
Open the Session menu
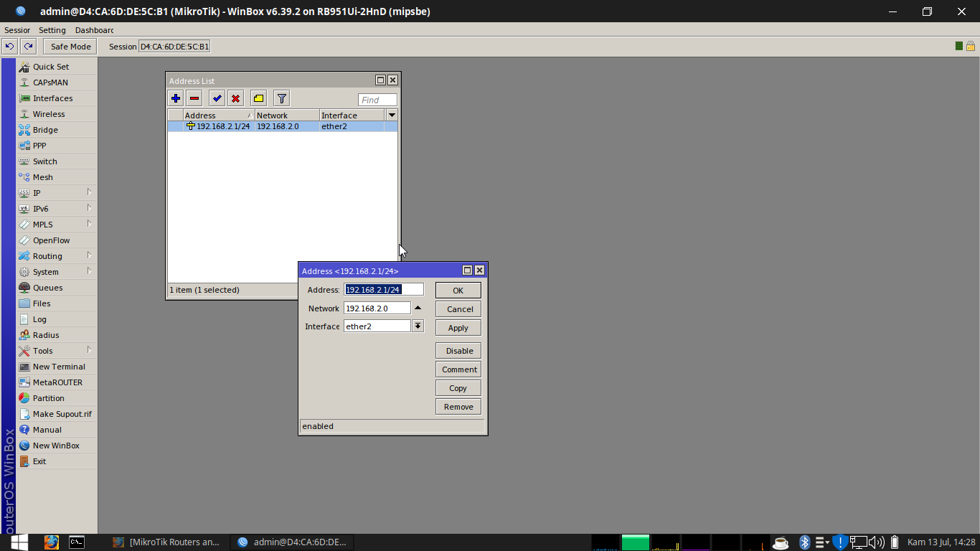pyautogui.click(x=17, y=30)
